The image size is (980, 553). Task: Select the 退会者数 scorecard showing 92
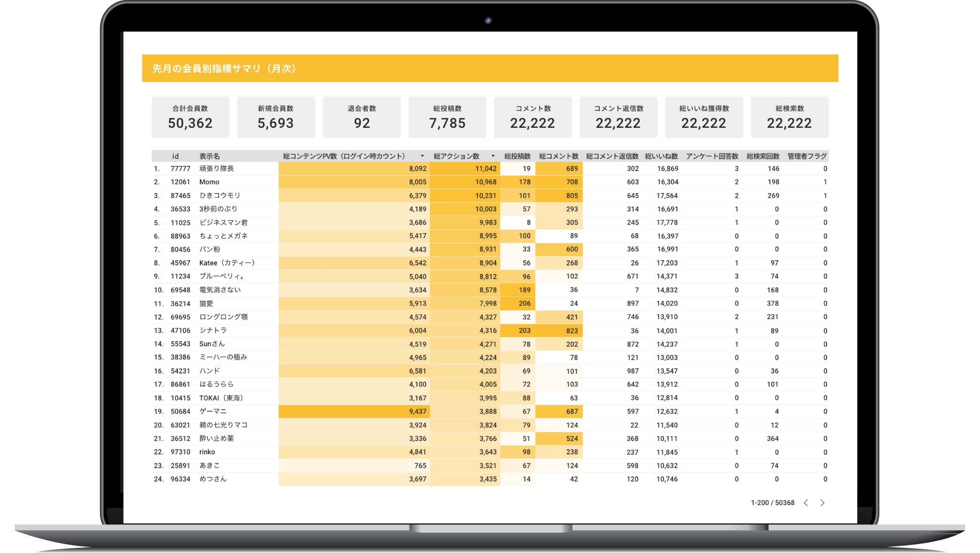point(362,117)
